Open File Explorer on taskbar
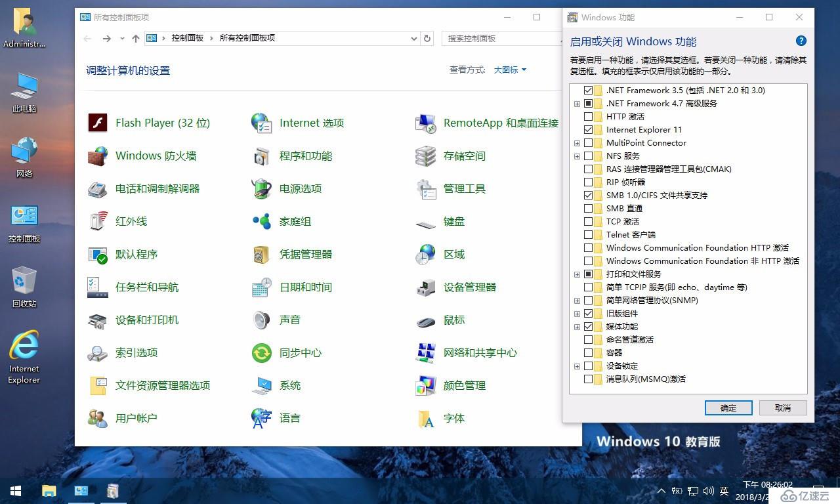 click(x=49, y=491)
